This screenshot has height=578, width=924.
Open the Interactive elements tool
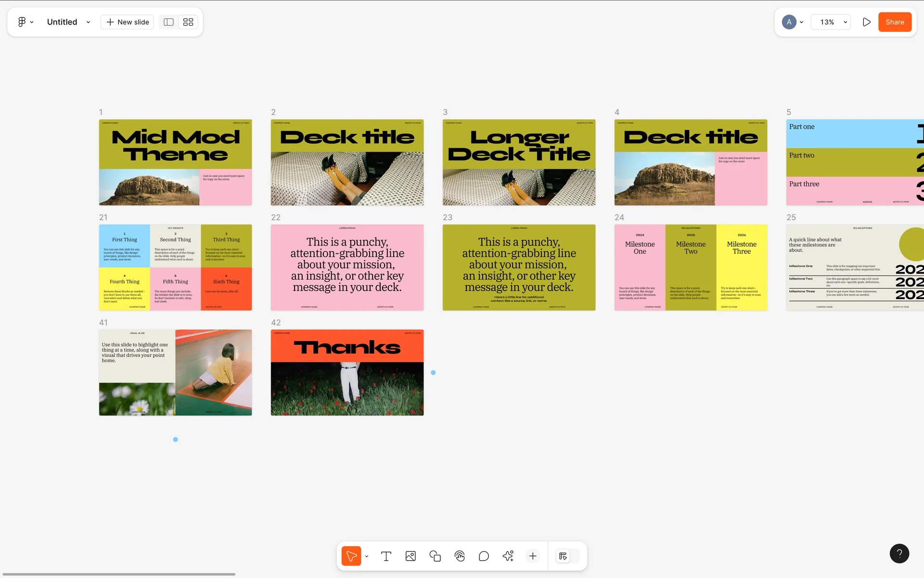[460, 556]
